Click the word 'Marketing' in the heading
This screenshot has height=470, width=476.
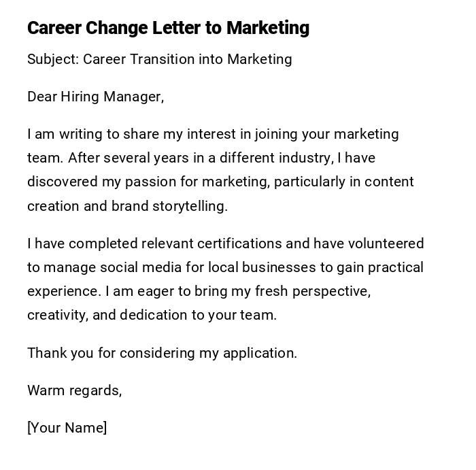pos(268,28)
